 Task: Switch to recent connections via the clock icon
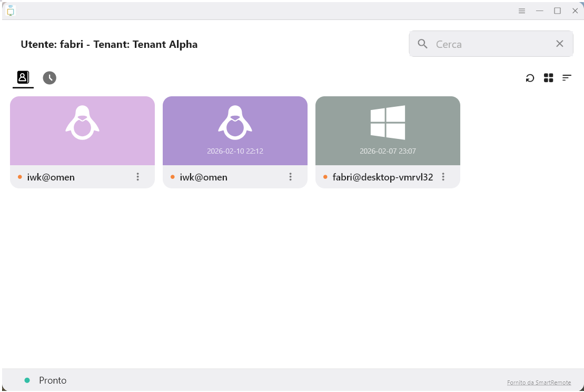(49, 77)
